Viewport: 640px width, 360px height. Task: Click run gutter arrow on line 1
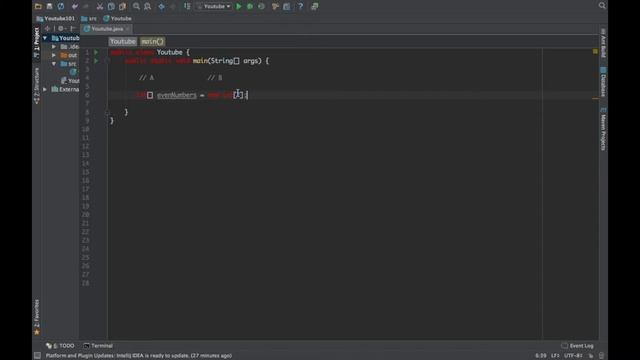[x=96, y=52]
